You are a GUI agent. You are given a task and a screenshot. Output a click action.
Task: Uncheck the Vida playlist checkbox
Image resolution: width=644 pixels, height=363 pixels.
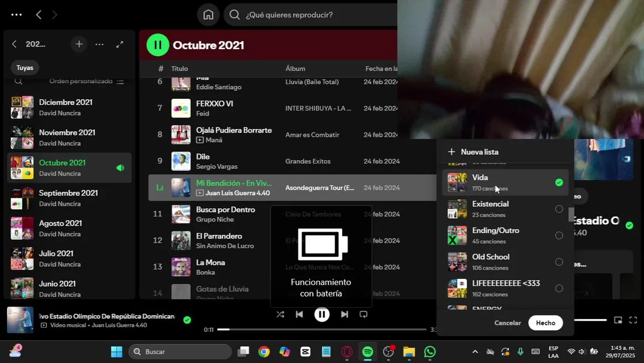(x=559, y=183)
